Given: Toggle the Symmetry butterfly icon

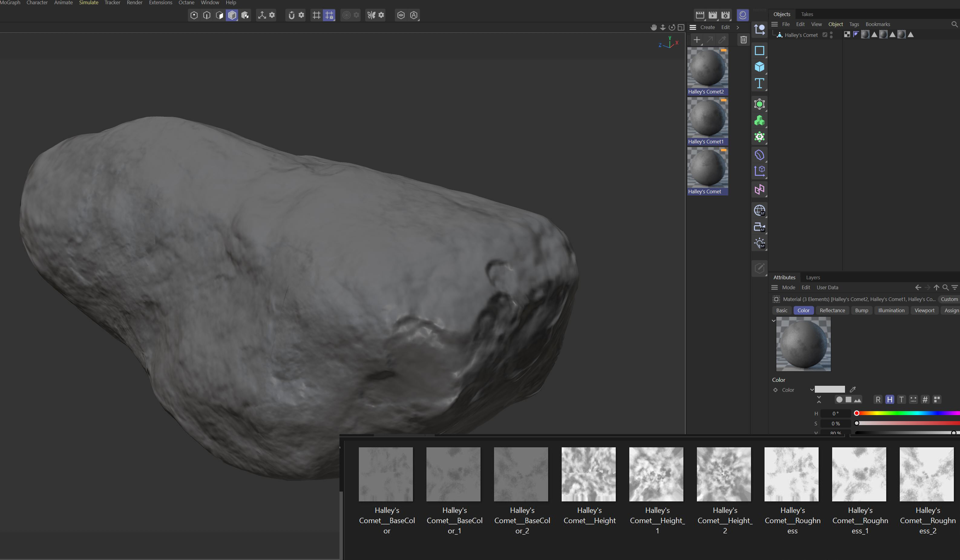Looking at the screenshot, I should 371,15.
